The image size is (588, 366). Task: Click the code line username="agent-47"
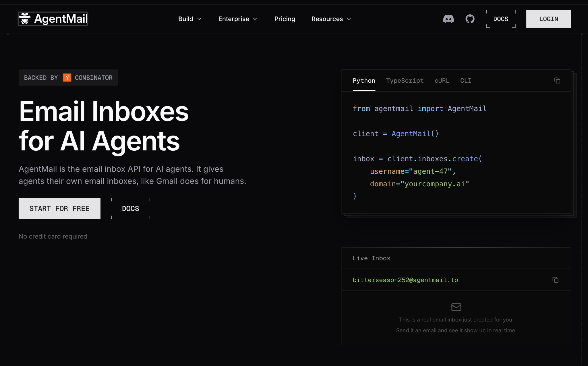[x=413, y=171]
